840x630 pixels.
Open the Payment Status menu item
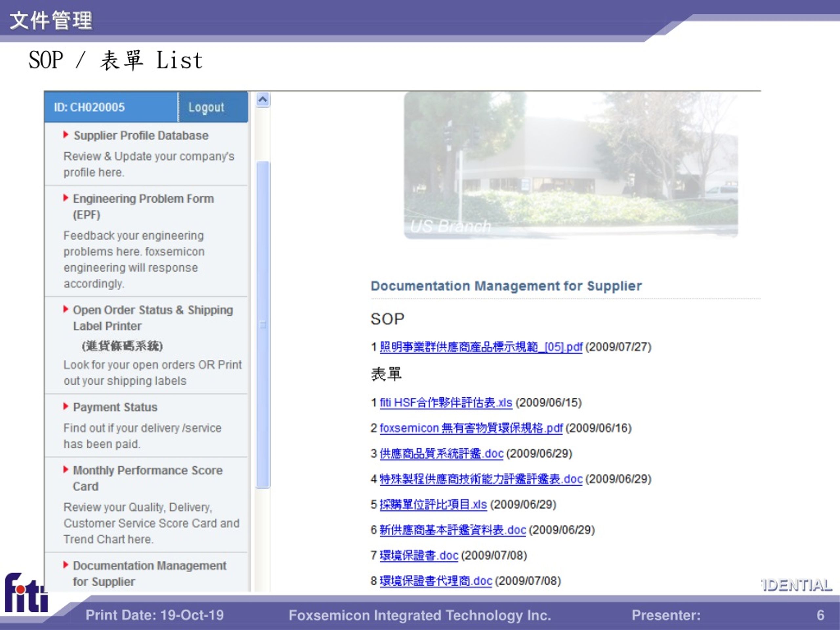point(115,407)
